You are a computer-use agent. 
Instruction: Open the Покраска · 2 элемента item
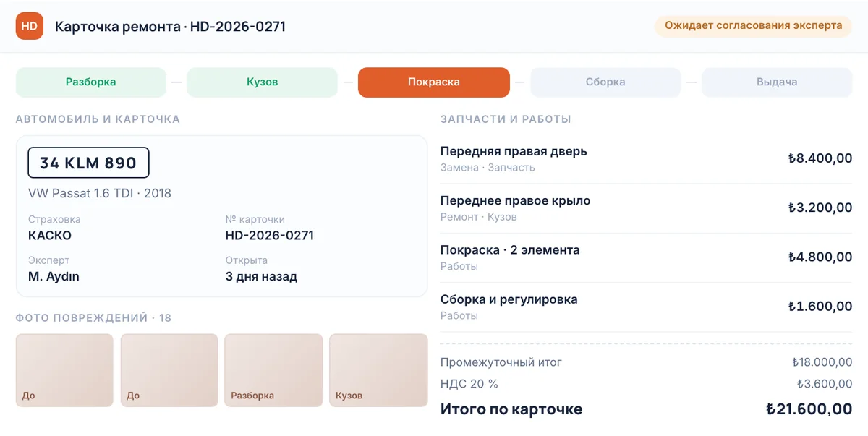[x=647, y=257]
